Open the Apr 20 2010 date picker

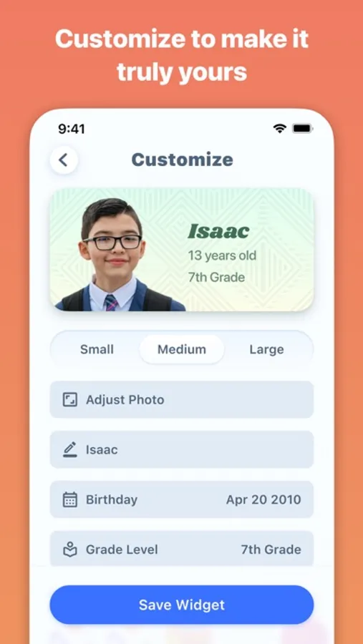pos(263,499)
